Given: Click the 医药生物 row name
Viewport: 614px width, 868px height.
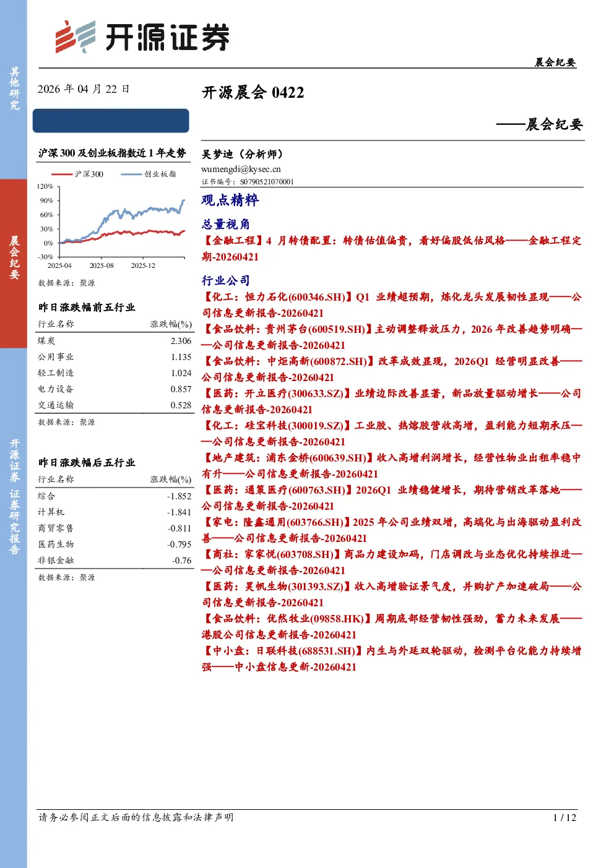Looking at the screenshot, I should pyautogui.click(x=56, y=544).
